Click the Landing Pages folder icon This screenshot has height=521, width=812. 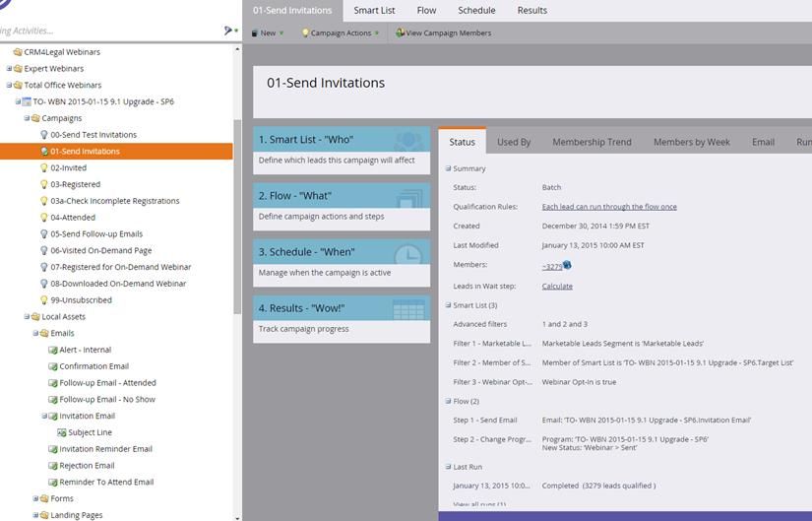click(x=43, y=515)
